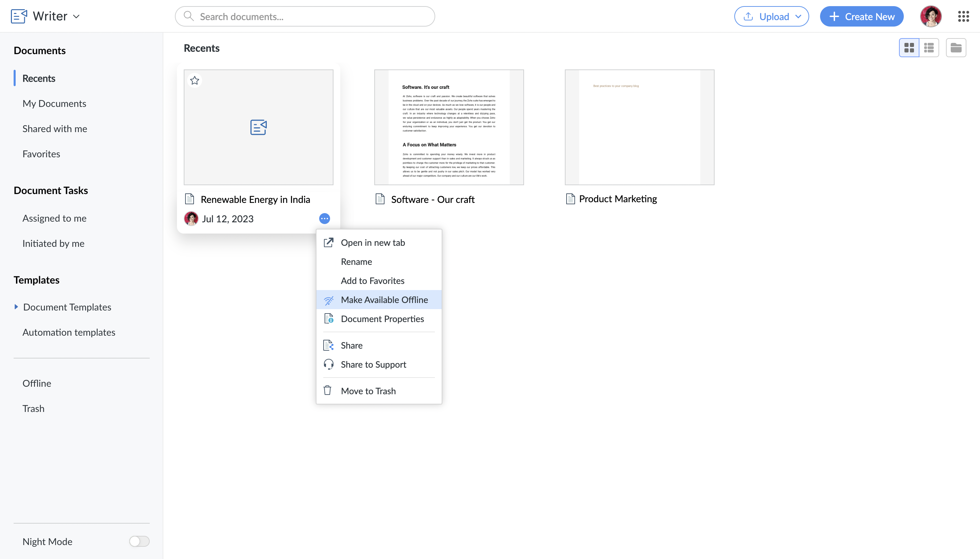
Task: Click the headset Share to Support icon
Action: [328, 364]
